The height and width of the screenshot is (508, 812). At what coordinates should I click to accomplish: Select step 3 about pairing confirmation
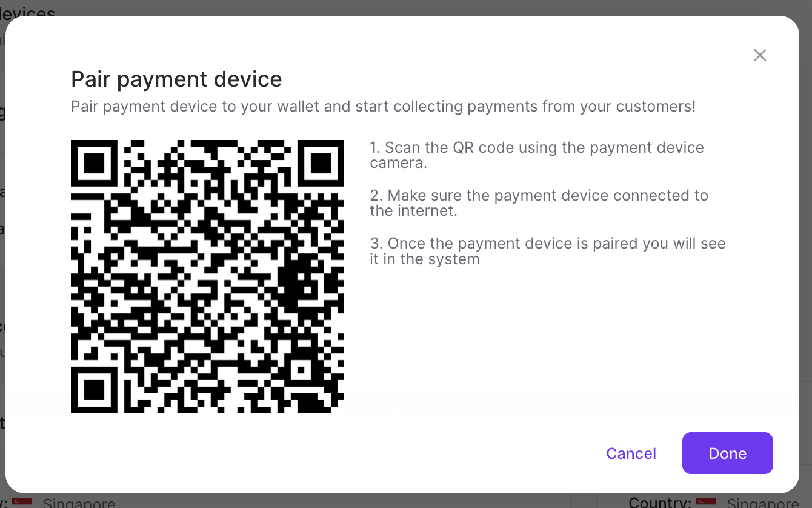(547, 250)
